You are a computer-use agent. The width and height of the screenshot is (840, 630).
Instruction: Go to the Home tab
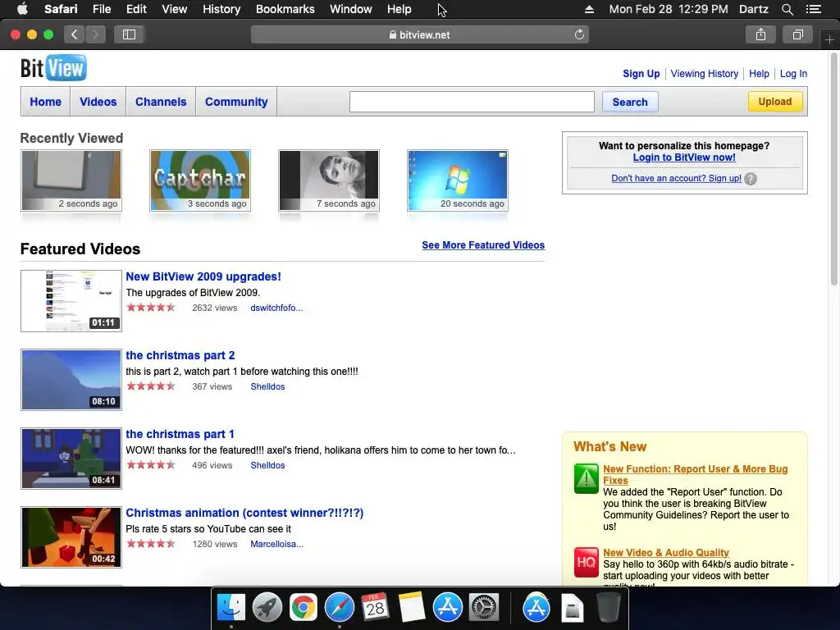(x=46, y=102)
